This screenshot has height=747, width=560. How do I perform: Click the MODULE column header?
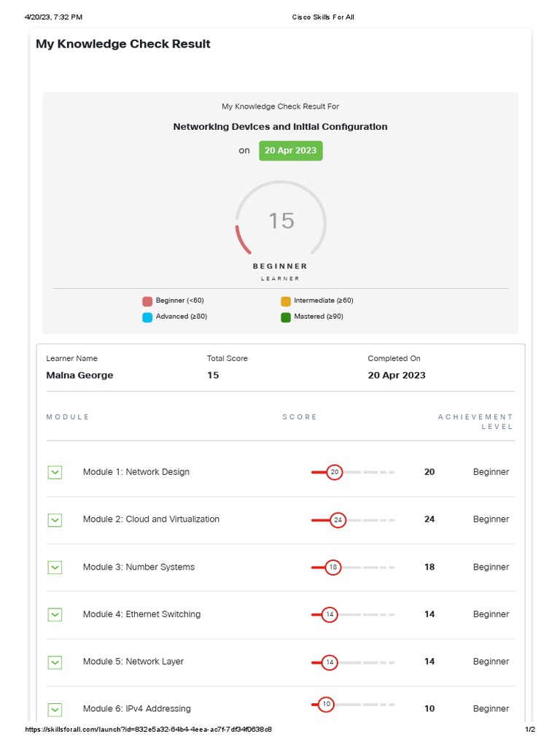point(68,417)
